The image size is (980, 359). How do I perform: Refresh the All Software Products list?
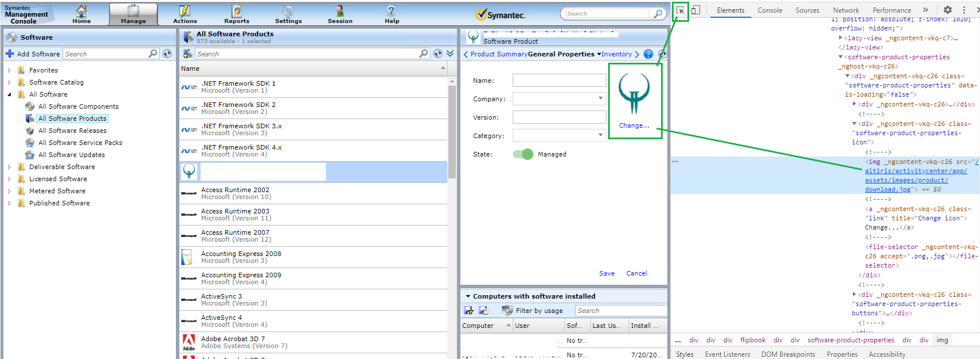(x=438, y=54)
